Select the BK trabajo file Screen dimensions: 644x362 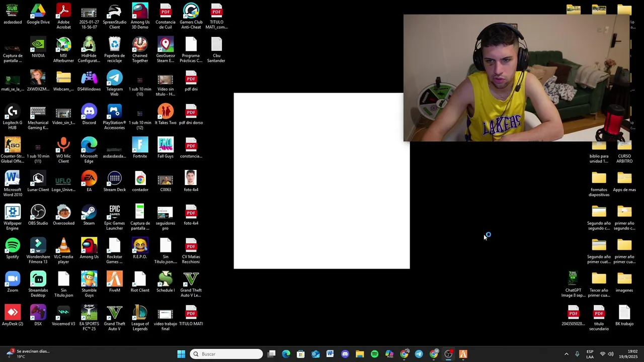tap(624, 315)
